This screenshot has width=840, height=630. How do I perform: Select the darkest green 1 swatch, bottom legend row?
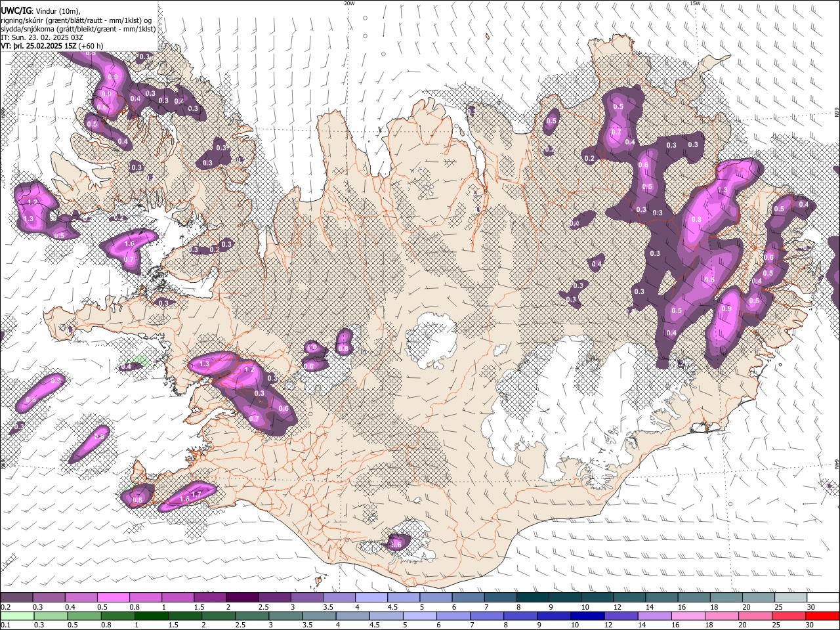(x=152, y=616)
